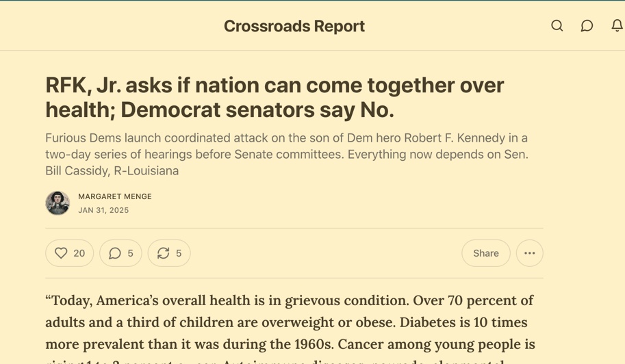Screen dimensions: 625x364
Task: Click the RFK, Jr. article headline
Action: (275, 97)
